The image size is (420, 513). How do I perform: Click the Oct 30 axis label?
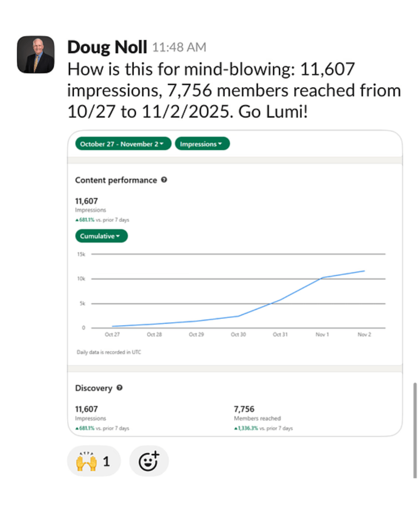pyautogui.click(x=238, y=335)
